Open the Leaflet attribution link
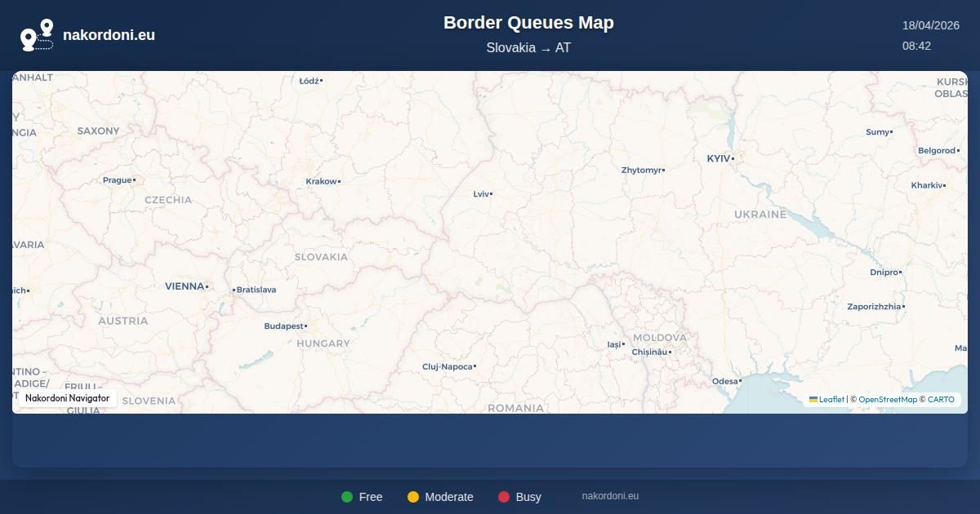This screenshot has height=514, width=980. tap(831, 400)
